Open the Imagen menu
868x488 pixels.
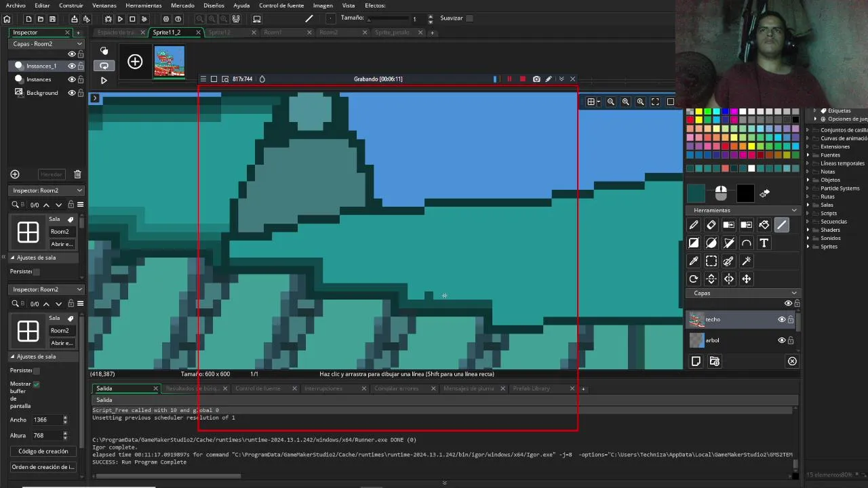point(323,5)
